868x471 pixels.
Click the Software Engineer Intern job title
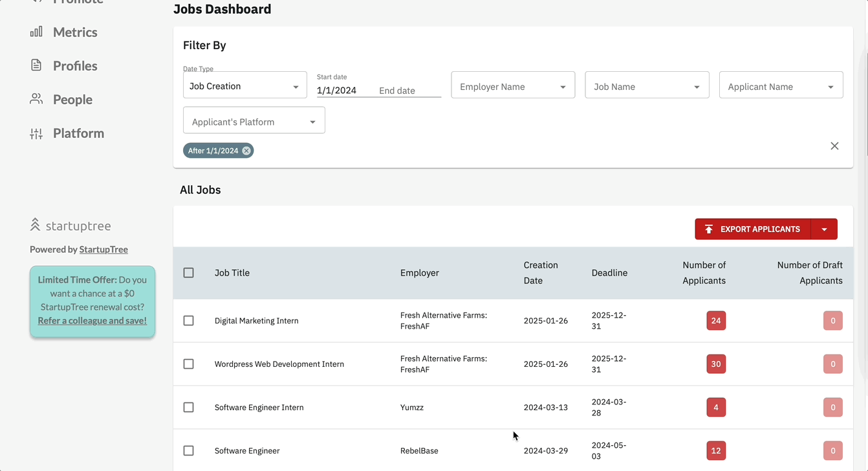tap(259, 408)
